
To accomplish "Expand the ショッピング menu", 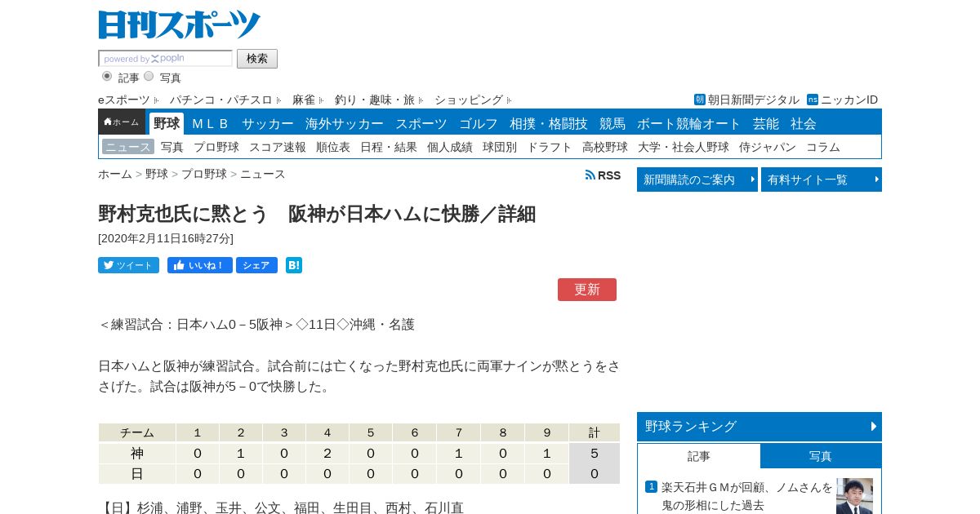I will coord(473,100).
